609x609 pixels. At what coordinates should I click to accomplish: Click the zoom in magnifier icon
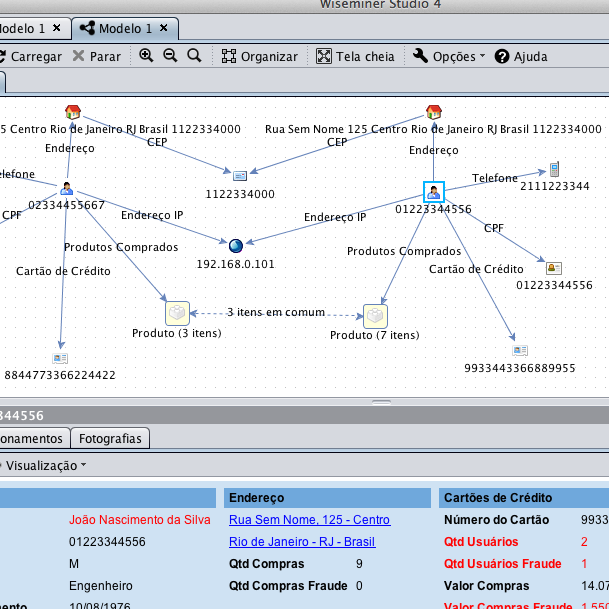click(146, 56)
